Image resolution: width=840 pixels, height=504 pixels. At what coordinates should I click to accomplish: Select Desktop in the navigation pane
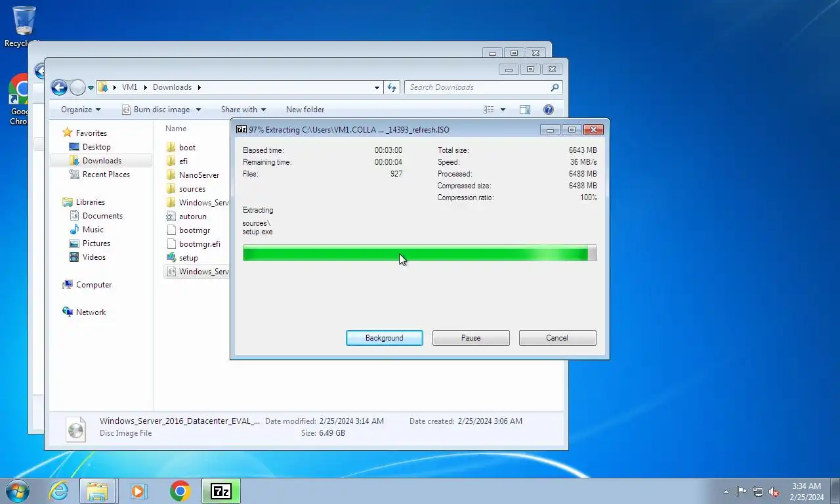(x=90, y=147)
